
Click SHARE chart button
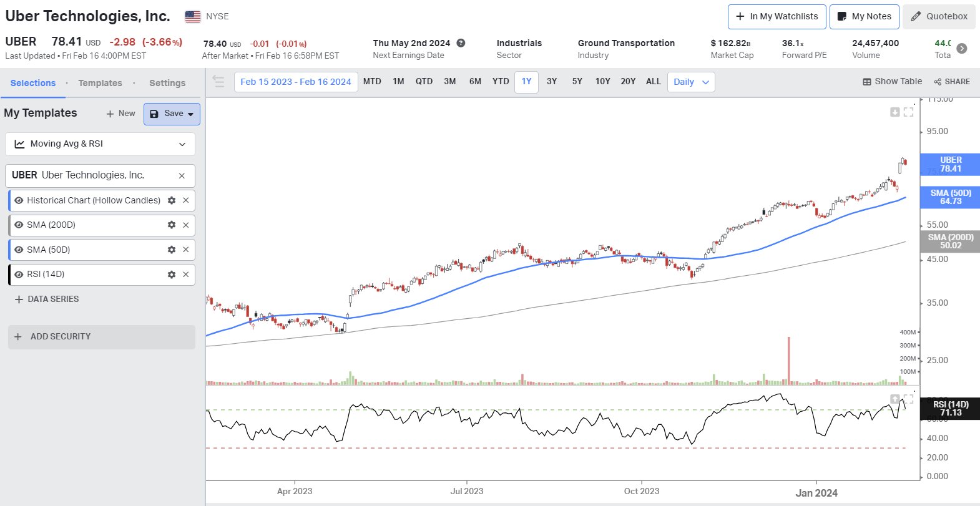(952, 82)
